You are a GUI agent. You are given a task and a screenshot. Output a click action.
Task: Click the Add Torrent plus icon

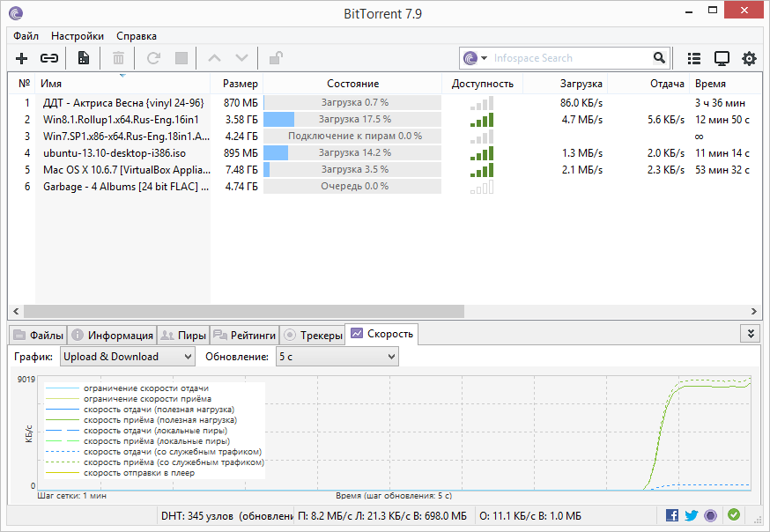pos(22,58)
